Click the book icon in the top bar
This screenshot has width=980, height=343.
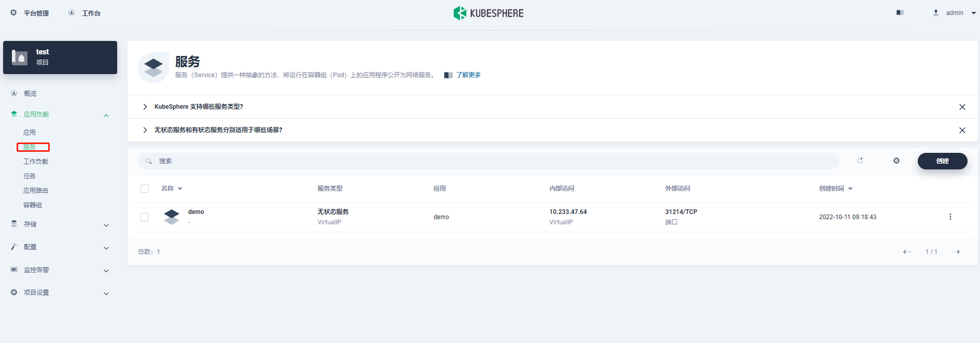pyautogui.click(x=900, y=13)
